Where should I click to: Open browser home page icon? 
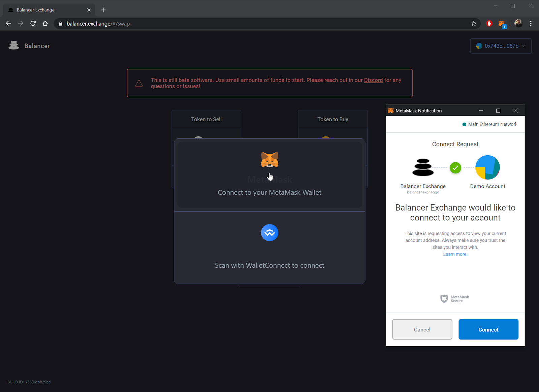(45, 24)
